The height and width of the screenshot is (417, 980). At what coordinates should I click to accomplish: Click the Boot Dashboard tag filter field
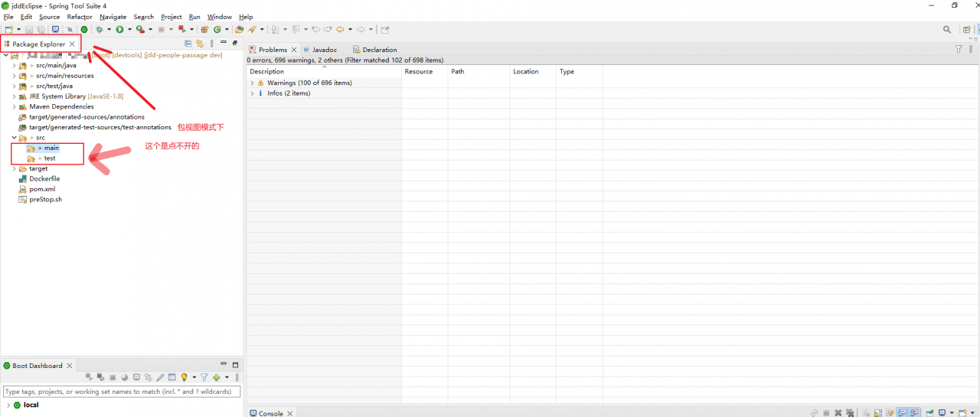(x=121, y=392)
